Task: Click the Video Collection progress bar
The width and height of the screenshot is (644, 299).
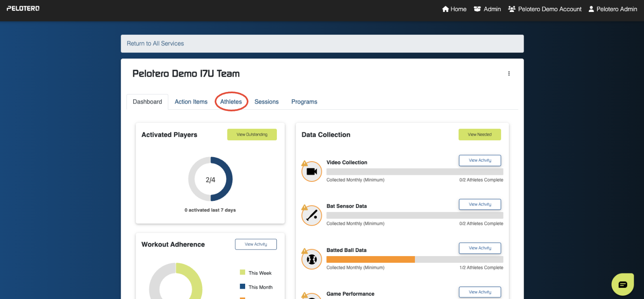Action: click(x=415, y=172)
